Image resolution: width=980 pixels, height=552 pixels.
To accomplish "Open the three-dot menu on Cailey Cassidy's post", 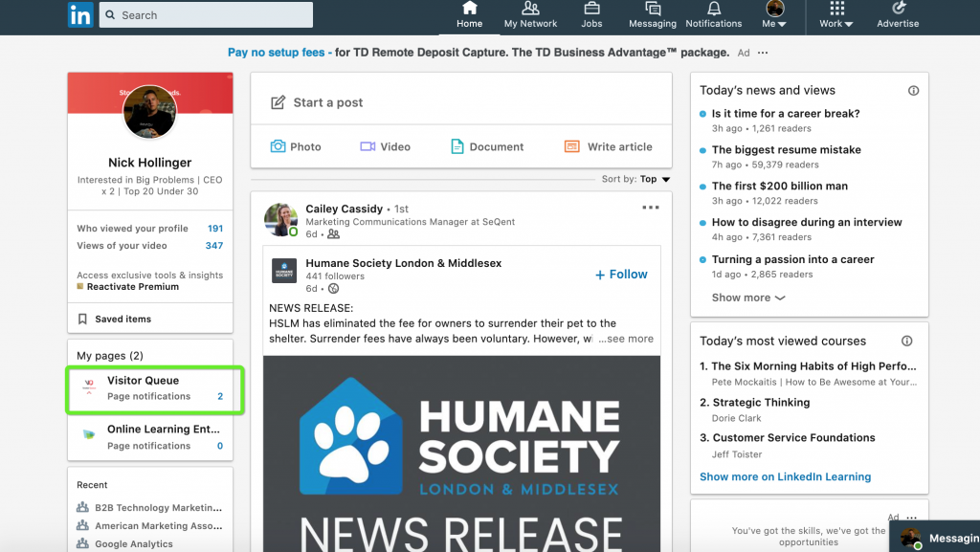I will tap(651, 208).
